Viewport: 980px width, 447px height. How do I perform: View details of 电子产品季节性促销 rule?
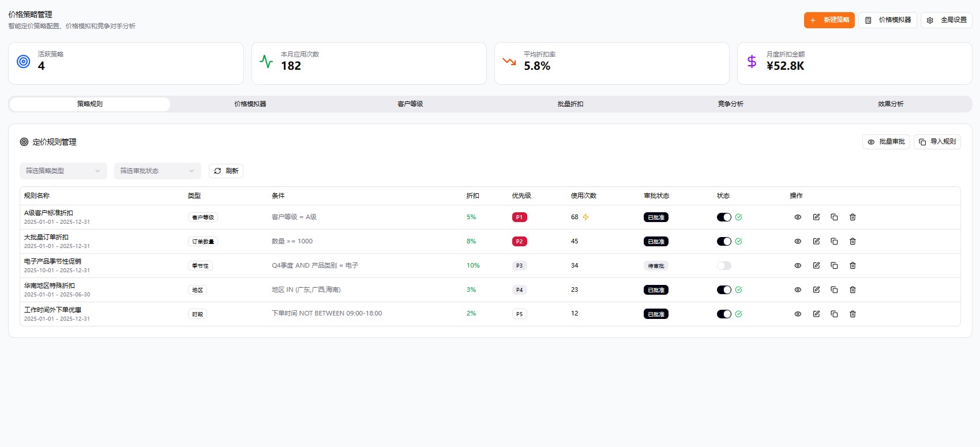pos(798,266)
